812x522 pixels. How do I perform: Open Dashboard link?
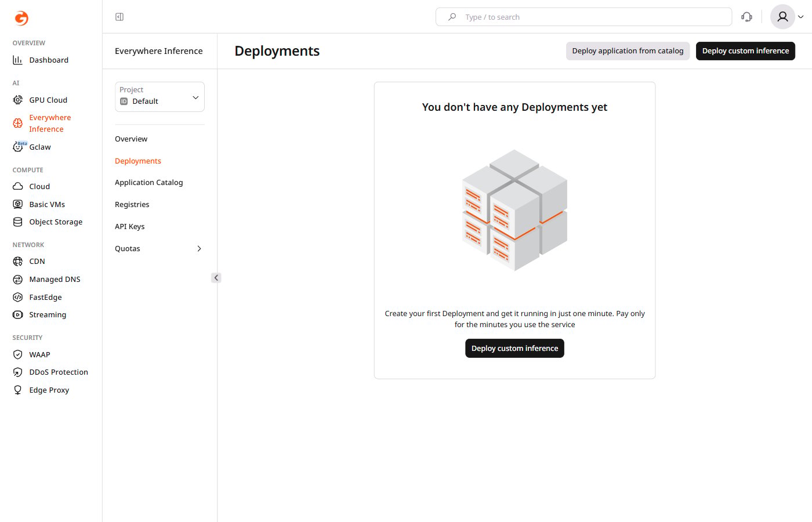49,60
